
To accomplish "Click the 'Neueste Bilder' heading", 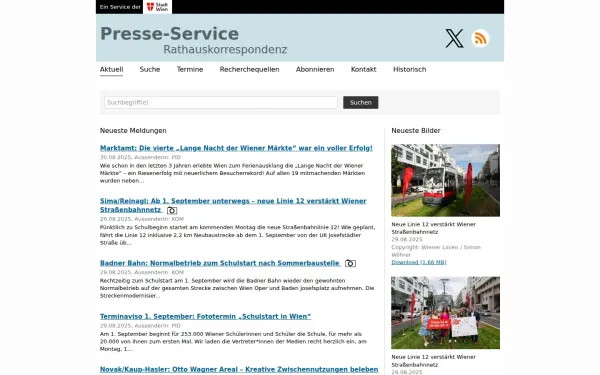I will tap(416, 131).
